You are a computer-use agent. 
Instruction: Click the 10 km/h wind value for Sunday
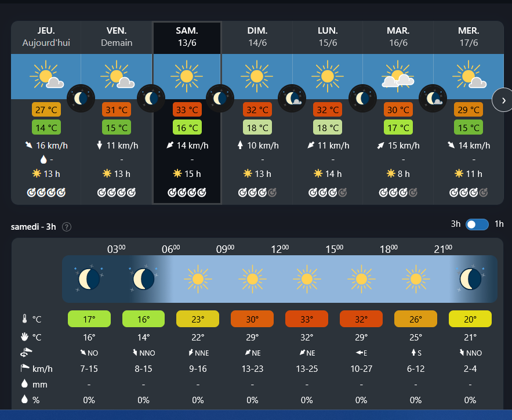tap(263, 146)
